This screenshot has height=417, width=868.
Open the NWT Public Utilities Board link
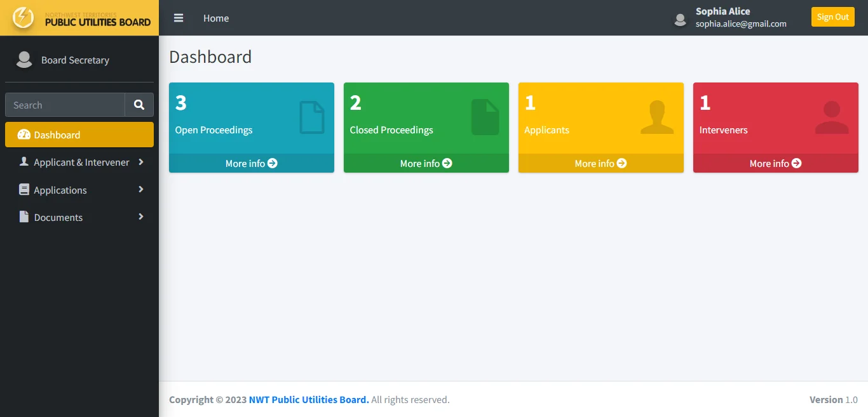tap(308, 399)
